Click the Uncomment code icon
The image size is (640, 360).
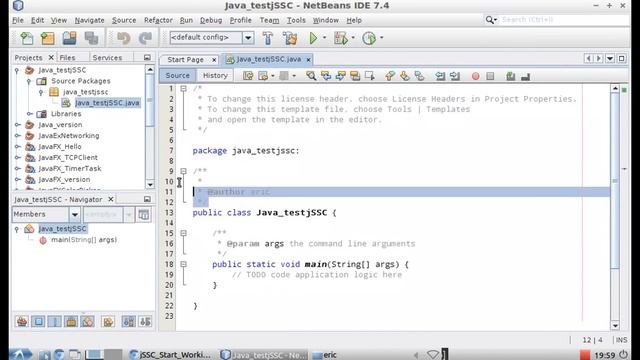click(525, 76)
